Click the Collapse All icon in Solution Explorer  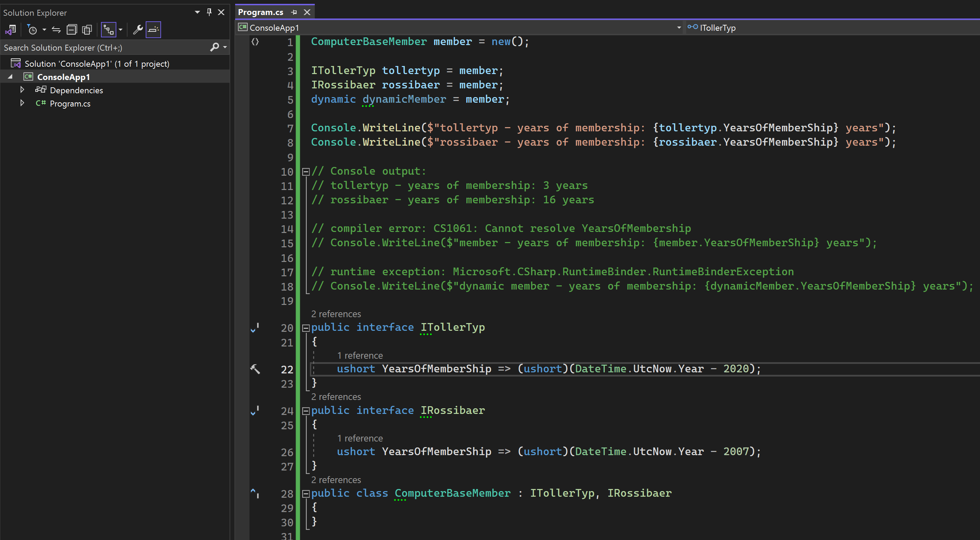pyautogui.click(x=72, y=29)
